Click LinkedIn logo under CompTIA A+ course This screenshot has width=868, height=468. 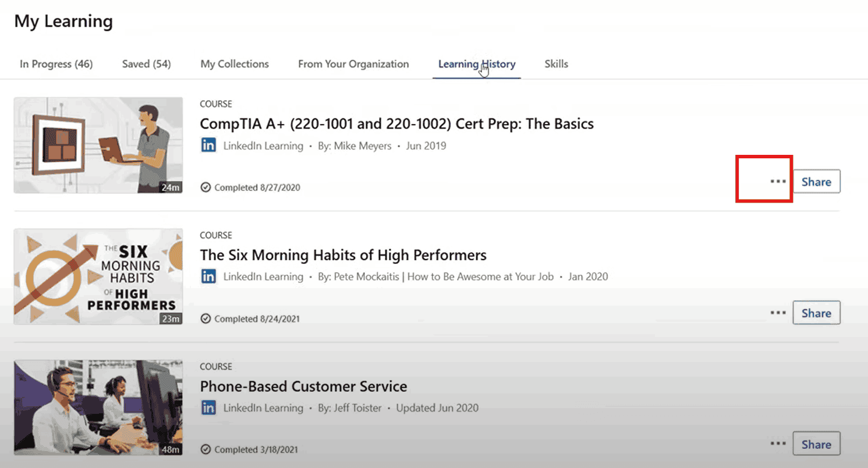point(208,146)
